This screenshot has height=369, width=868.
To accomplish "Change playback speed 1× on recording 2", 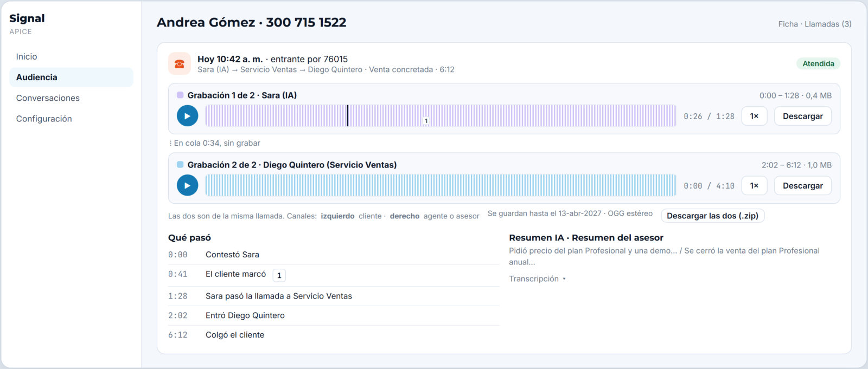I will point(754,185).
